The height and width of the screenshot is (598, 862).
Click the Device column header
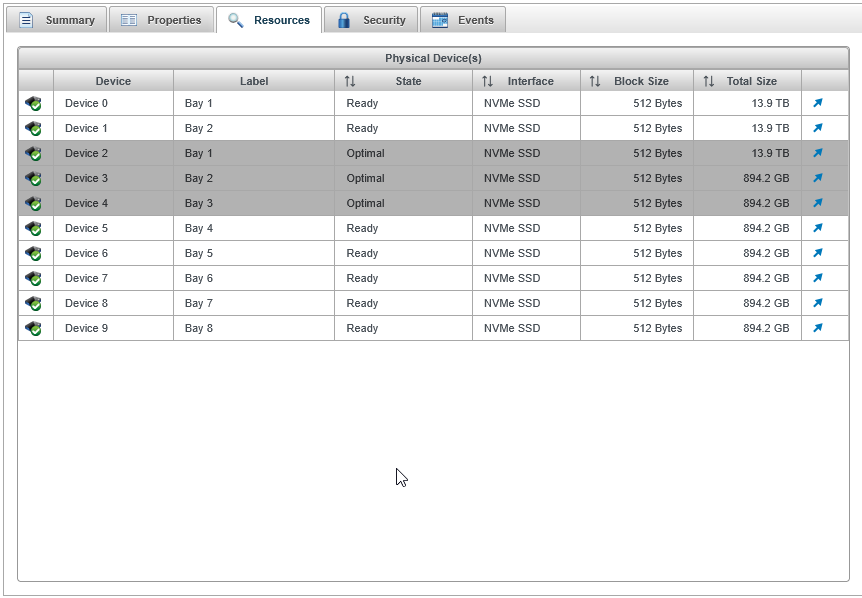point(113,81)
